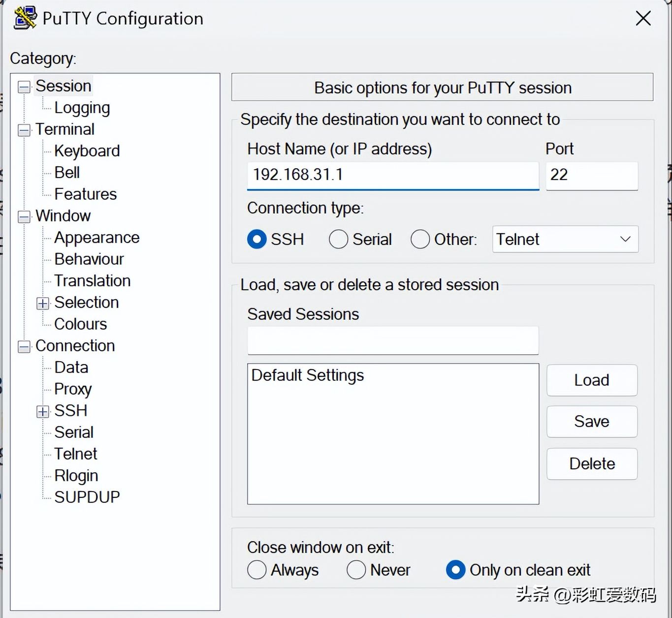Open the Telnet connection type dropdown
Viewport: 672px width, 618px height.
click(565, 239)
